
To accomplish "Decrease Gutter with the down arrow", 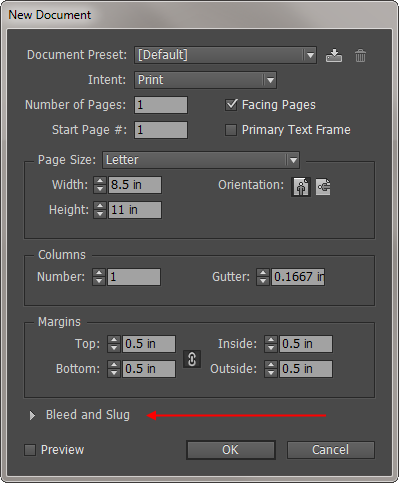I will point(263,281).
